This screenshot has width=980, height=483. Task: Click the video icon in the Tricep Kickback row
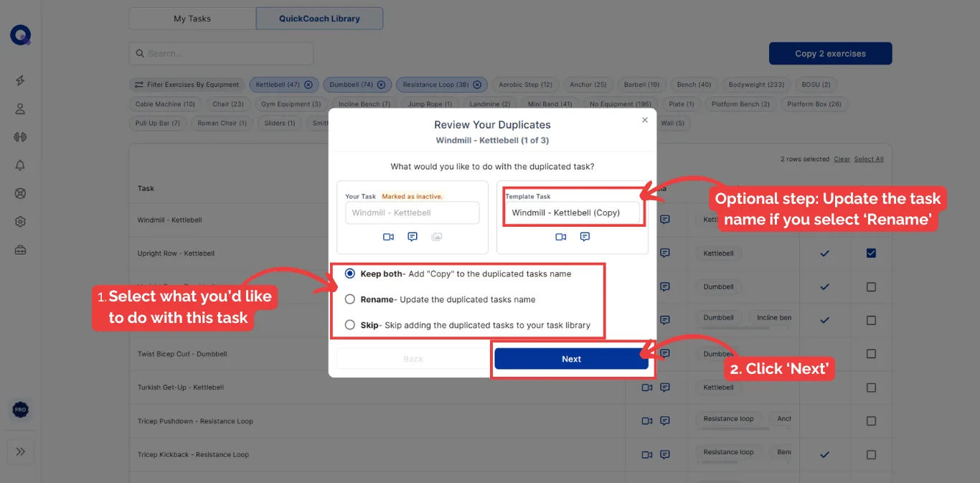(x=646, y=455)
